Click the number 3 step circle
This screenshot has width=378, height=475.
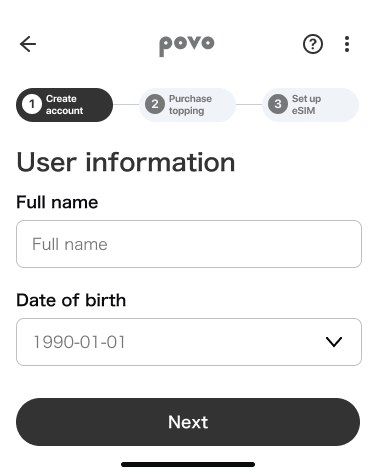(x=278, y=105)
